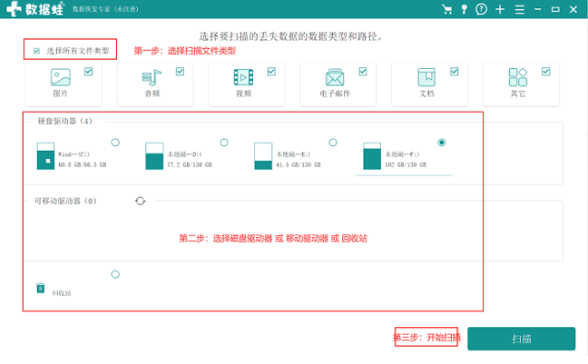
Task: Select the 文档 document type icon
Action: [x=426, y=77]
